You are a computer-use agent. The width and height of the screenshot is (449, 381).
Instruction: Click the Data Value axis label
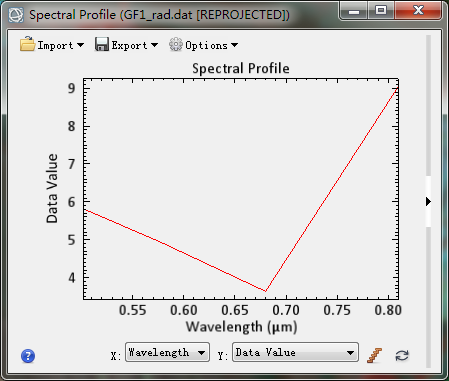(x=52, y=188)
